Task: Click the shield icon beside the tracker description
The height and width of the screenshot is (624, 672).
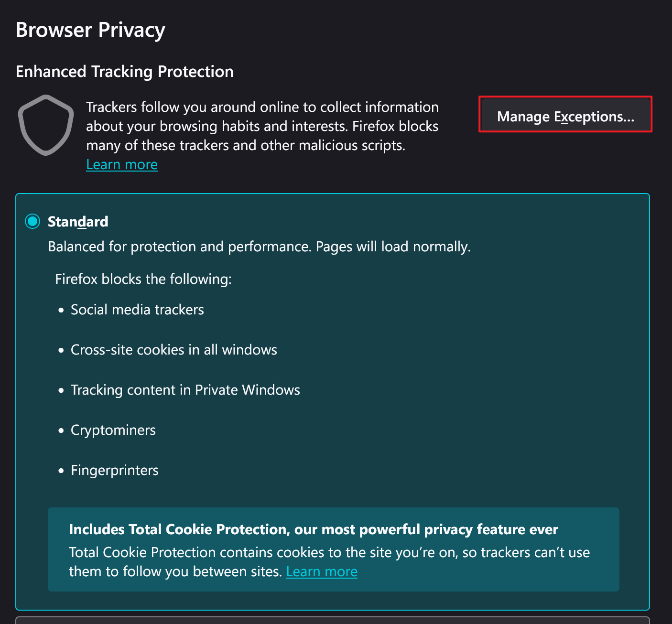Action: coord(46,125)
